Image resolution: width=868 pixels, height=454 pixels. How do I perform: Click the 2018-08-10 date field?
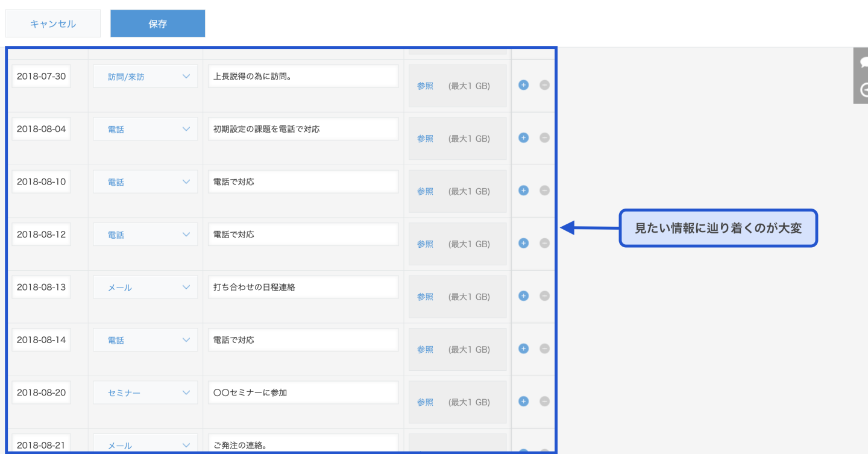(41, 181)
